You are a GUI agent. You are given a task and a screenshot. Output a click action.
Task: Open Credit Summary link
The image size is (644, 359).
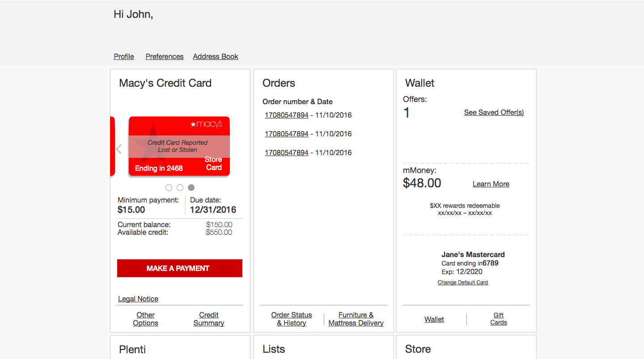(x=209, y=319)
